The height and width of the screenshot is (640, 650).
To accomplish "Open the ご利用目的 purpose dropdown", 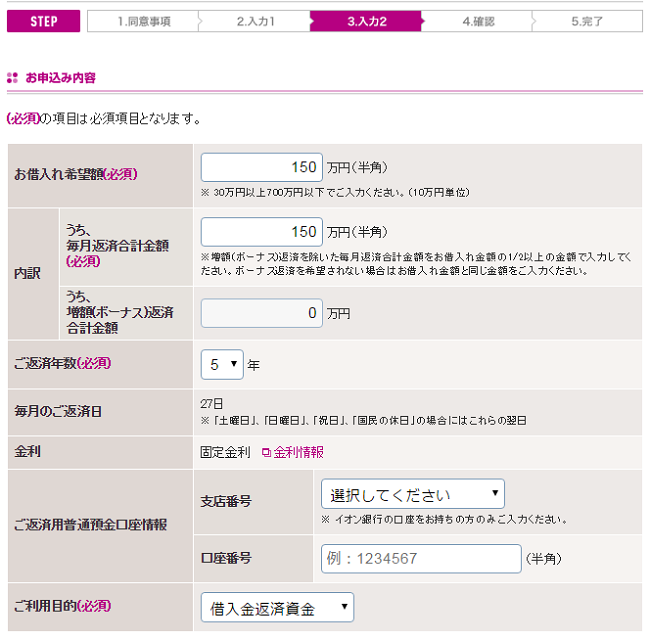I will (277, 607).
